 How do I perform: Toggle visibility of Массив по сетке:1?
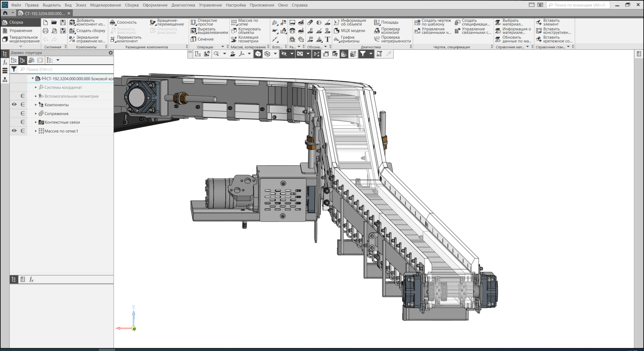pos(14,131)
